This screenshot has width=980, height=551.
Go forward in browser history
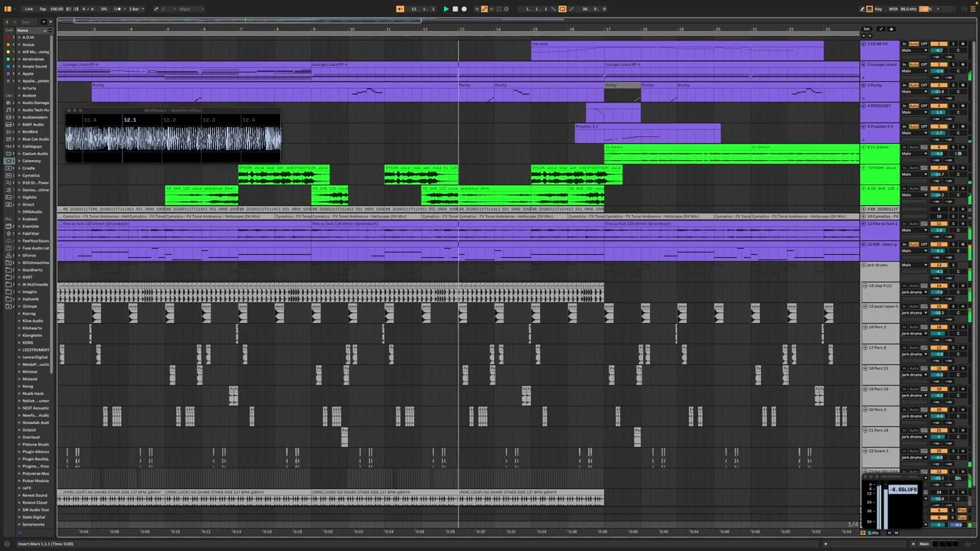click(15, 22)
